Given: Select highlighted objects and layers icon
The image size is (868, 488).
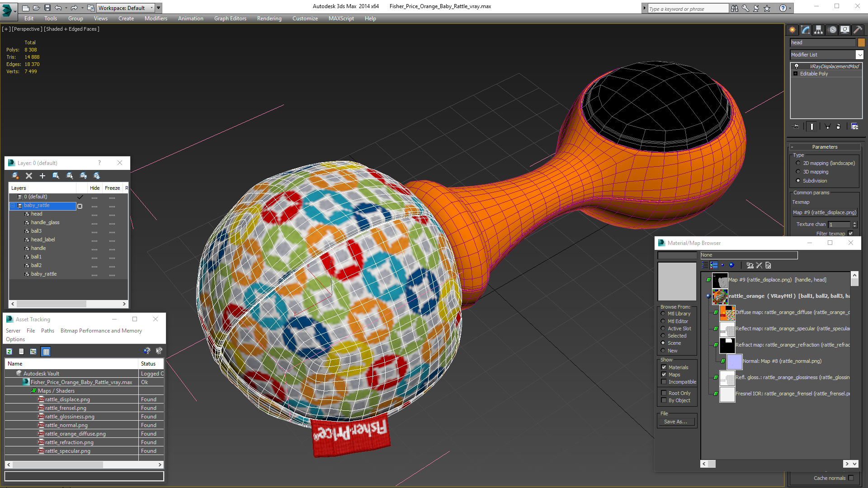Looking at the screenshot, I should click(56, 176).
